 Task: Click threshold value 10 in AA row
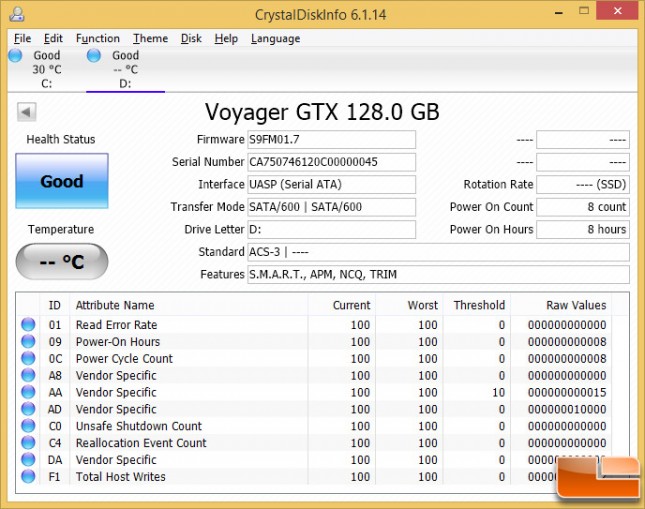[499, 392]
